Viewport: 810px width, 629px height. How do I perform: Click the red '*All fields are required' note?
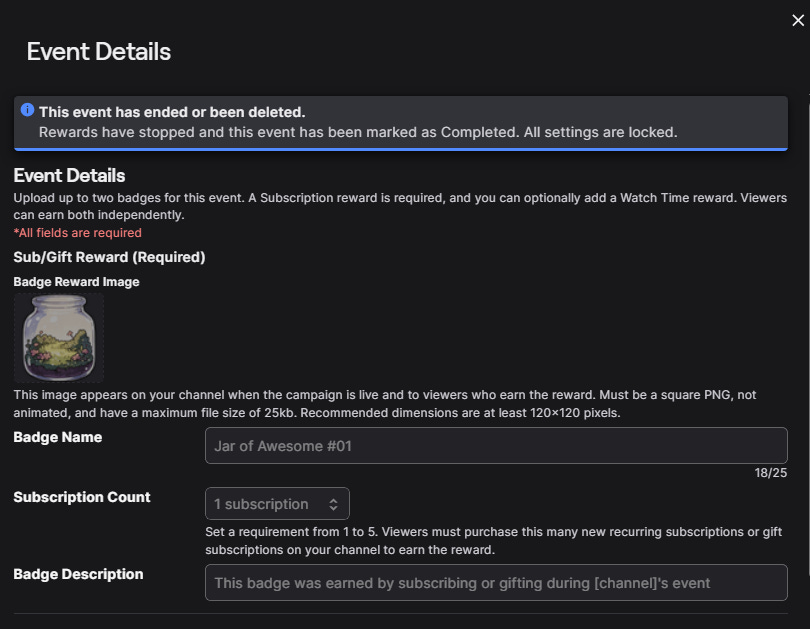tap(77, 233)
